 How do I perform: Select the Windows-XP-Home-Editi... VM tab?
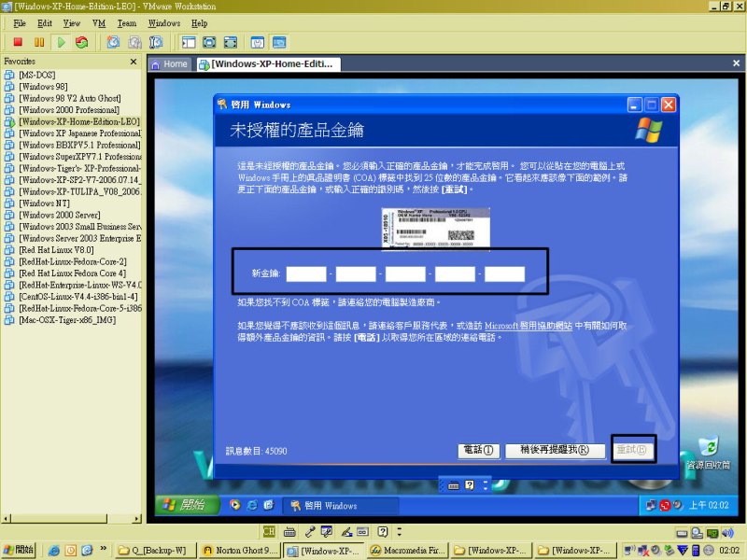268,64
